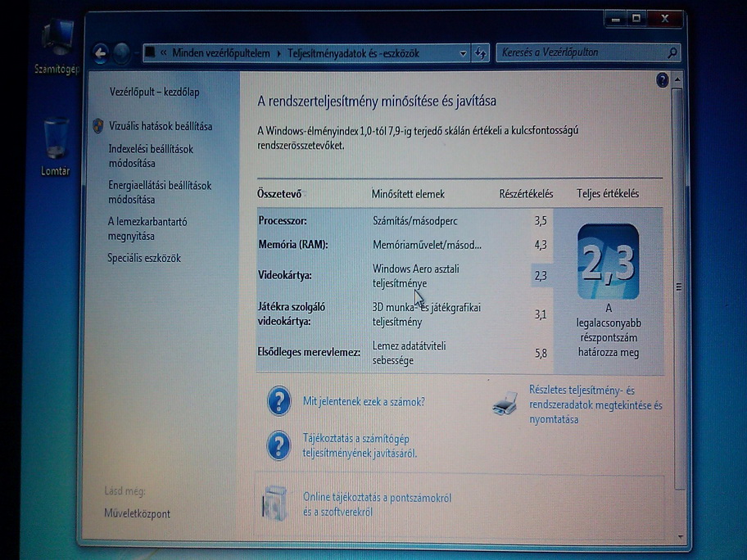The width and height of the screenshot is (747, 560).
Task: Click the Teljes értékelés column header
Action: pos(608,193)
